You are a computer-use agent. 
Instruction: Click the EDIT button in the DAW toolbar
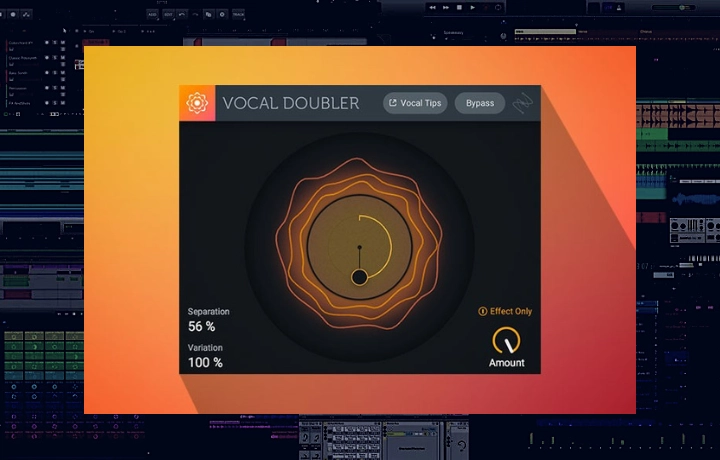(x=169, y=14)
